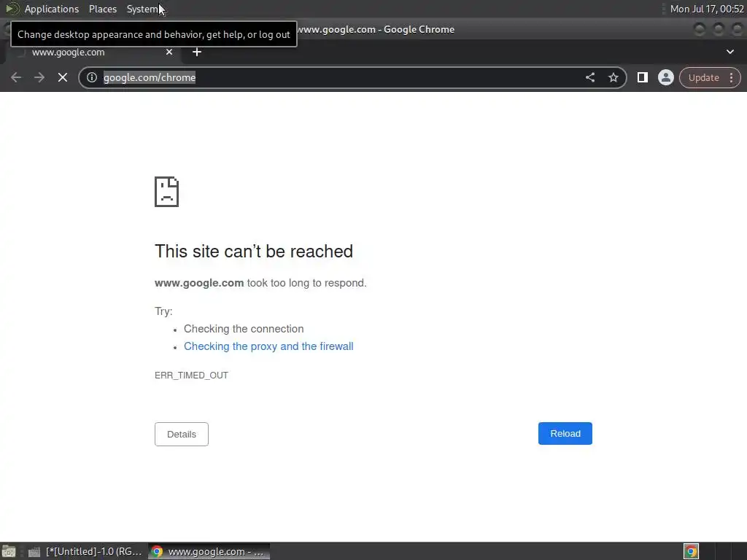Share this page icon in address bar
Image resolution: width=747 pixels, height=560 pixels.
pos(589,77)
